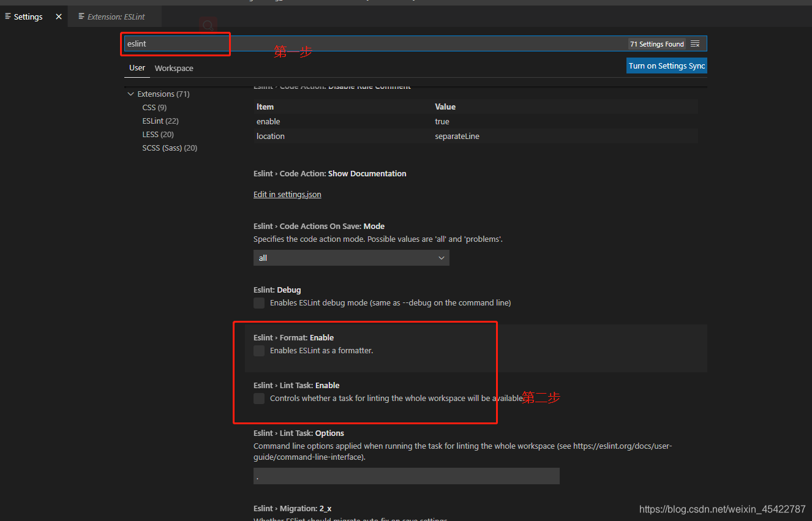The width and height of the screenshot is (812, 521).
Task: Switch to Workspace settings scope
Action: click(x=174, y=69)
